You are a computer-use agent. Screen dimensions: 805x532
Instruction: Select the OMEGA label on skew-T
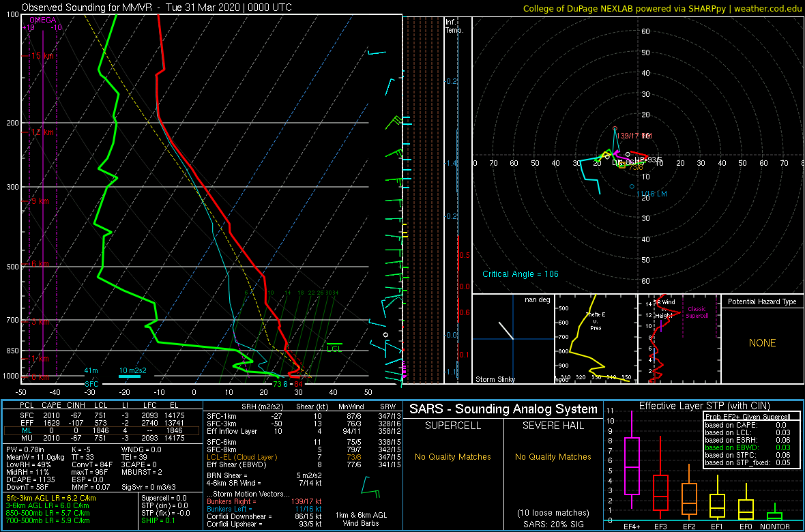click(42, 20)
